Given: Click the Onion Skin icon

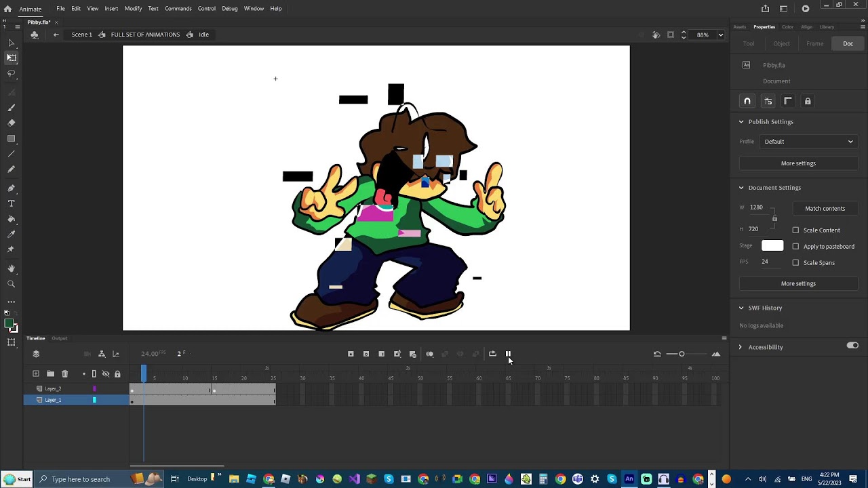Looking at the screenshot, I should click(429, 354).
